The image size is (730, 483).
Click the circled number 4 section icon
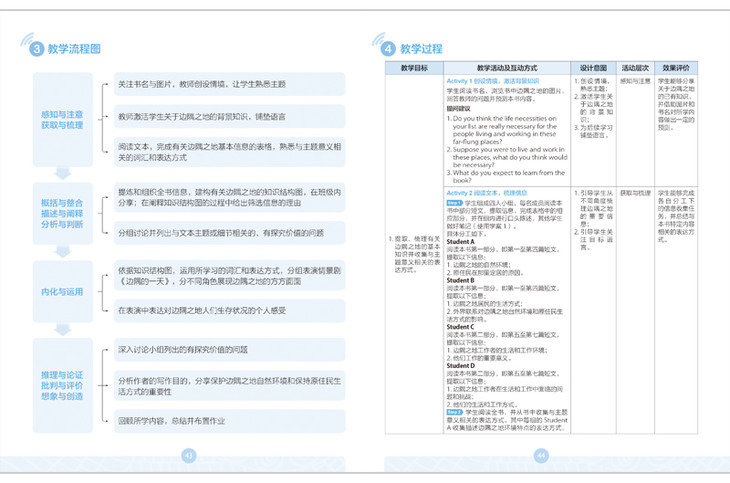[x=387, y=48]
